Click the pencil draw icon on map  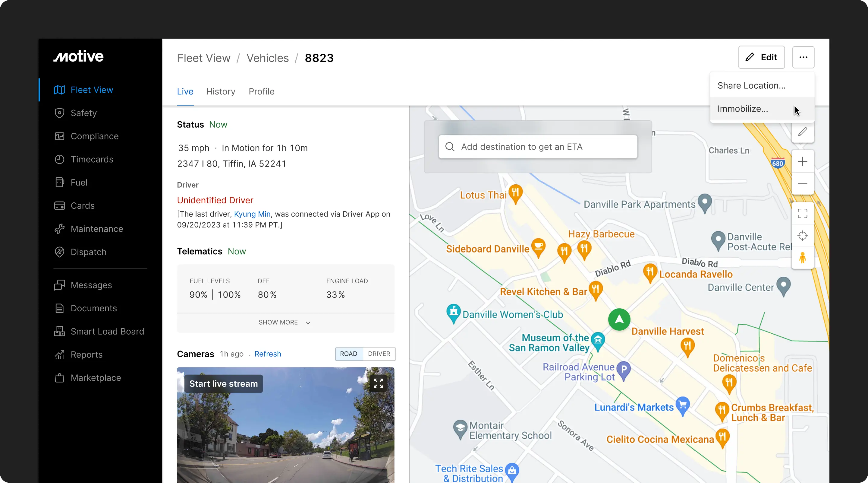pos(802,132)
